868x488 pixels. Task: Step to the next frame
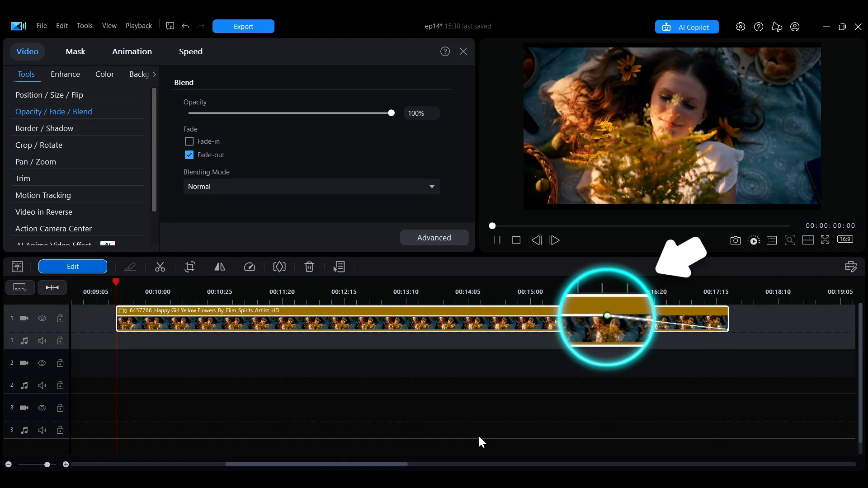[555, 240]
